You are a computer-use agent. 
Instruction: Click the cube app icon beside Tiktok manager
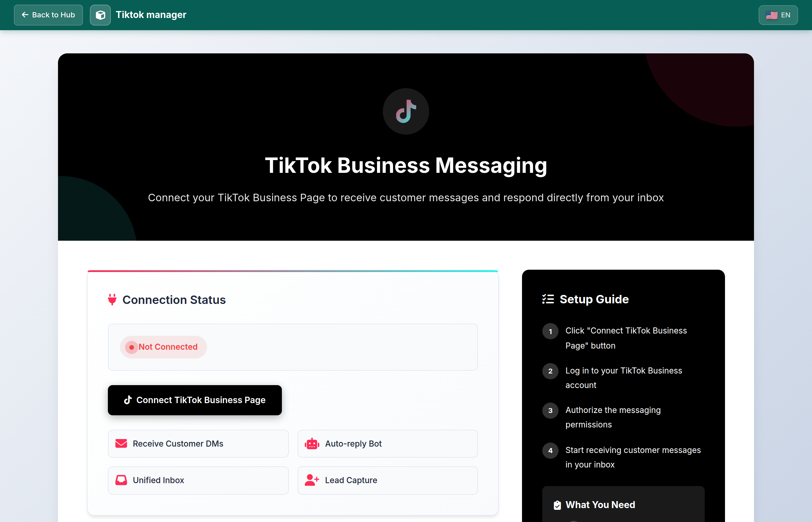100,15
